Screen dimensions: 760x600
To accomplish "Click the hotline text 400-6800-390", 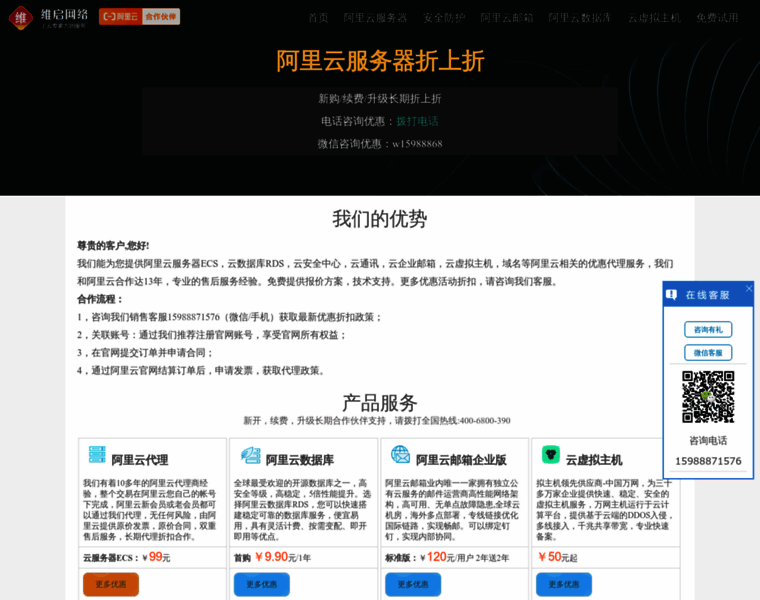I will click(x=485, y=421).
